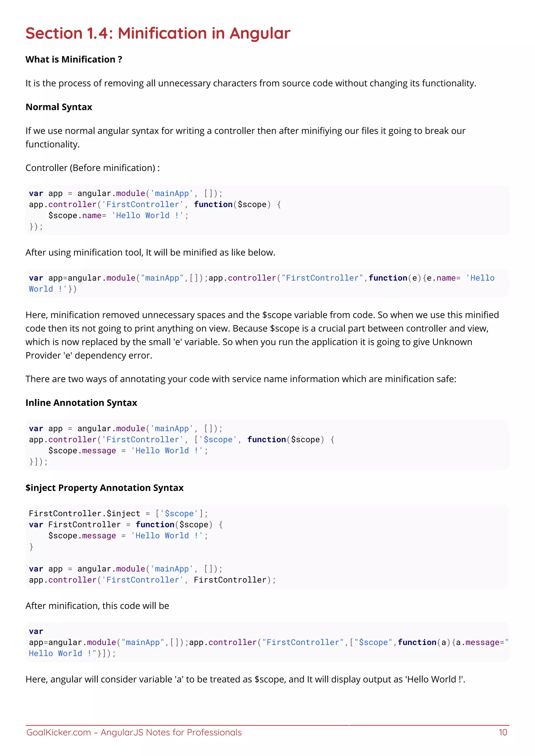Click the first code block with $scope.name
Screen dimensions: 535x756
click(x=267, y=210)
